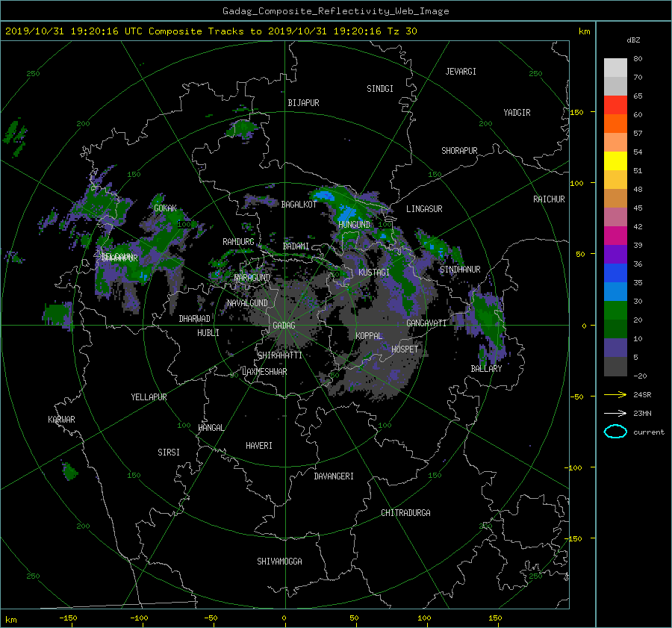The height and width of the screenshot is (628, 672).
Task: Click the BAGALKOT city label
Action: [x=299, y=205]
